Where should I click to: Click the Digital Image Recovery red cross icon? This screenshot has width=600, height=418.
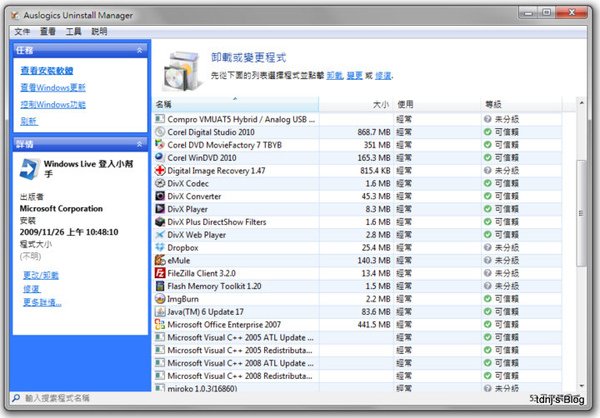(160, 170)
